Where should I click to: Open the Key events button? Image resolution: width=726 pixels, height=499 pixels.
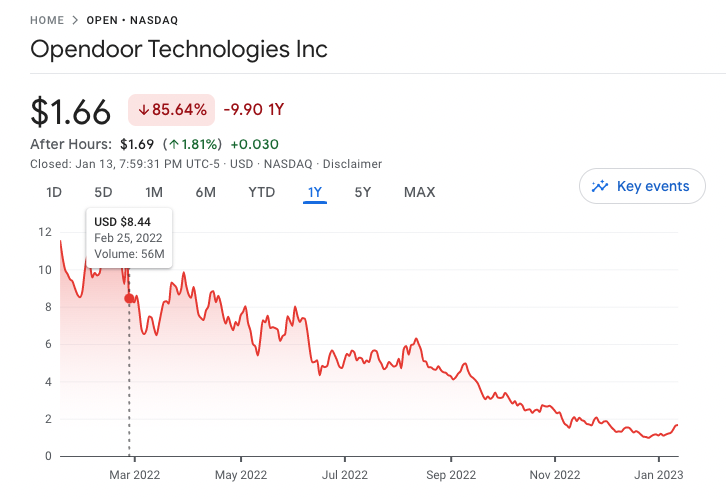[641, 186]
